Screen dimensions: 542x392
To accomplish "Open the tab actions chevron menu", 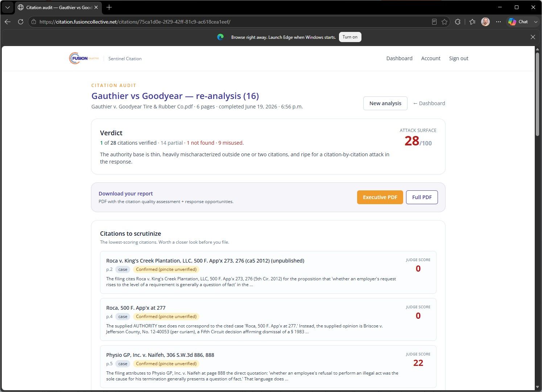I will [x=7, y=7].
